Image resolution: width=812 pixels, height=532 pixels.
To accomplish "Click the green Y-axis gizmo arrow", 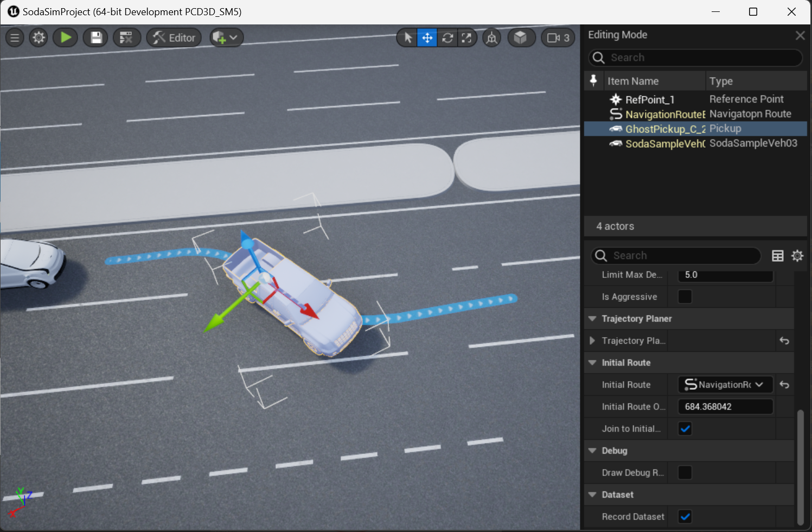I will (217, 320).
